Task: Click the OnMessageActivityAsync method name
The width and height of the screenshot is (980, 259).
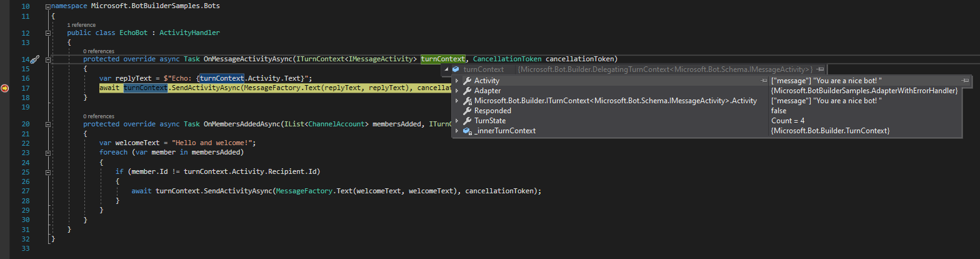Action: [x=247, y=59]
